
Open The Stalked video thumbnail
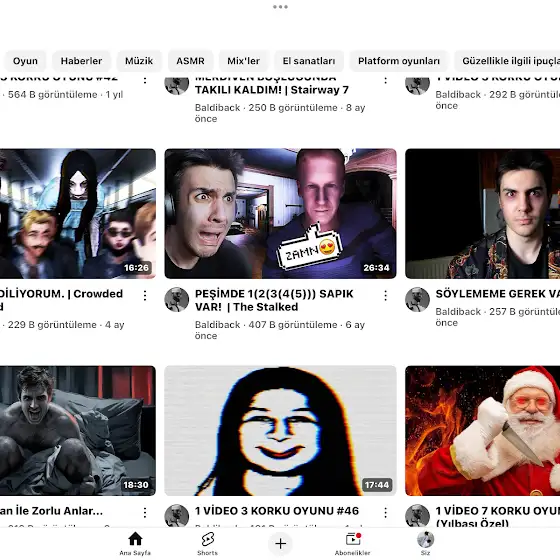[x=280, y=214]
